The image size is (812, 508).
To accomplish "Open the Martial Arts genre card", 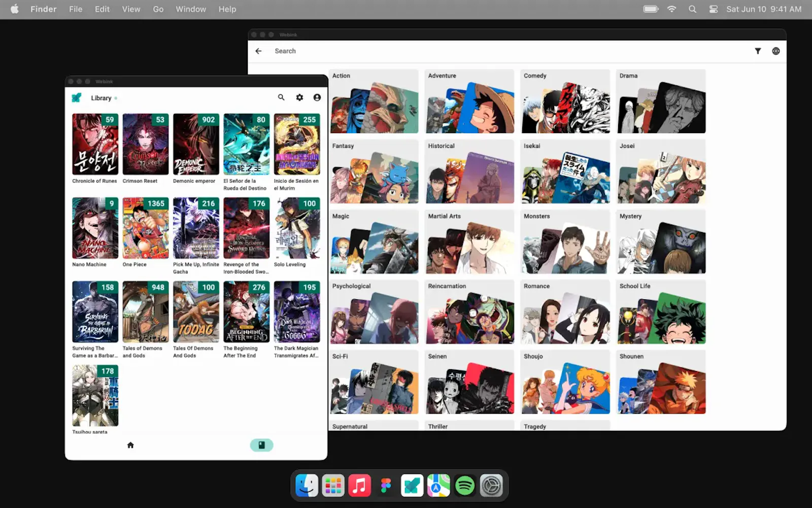I will pyautogui.click(x=470, y=242).
